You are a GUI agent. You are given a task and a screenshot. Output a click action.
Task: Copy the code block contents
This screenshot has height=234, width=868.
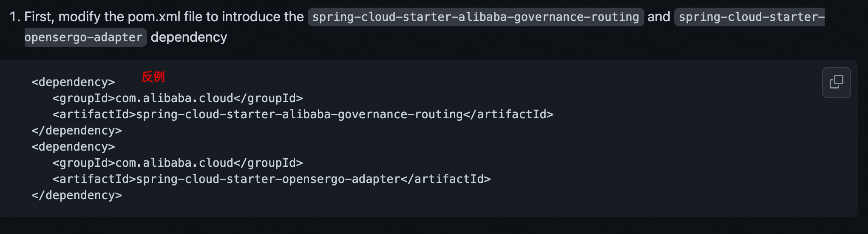point(836,82)
